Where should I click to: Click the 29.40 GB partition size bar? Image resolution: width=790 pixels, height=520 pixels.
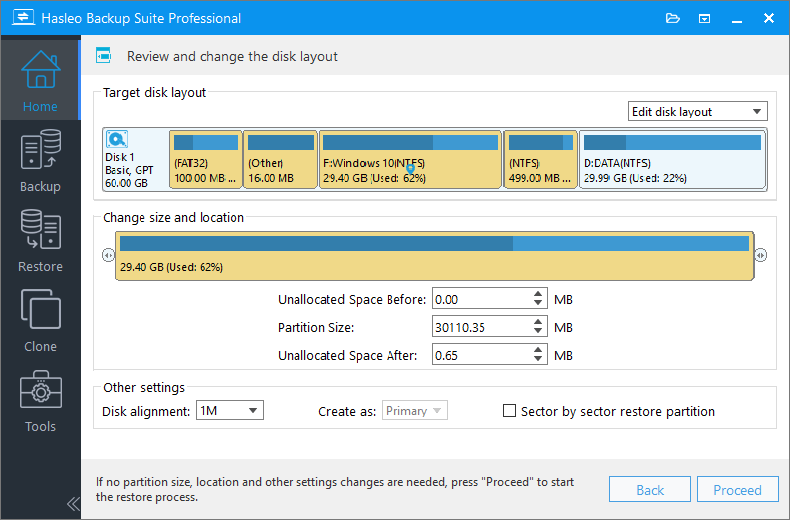(x=434, y=255)
